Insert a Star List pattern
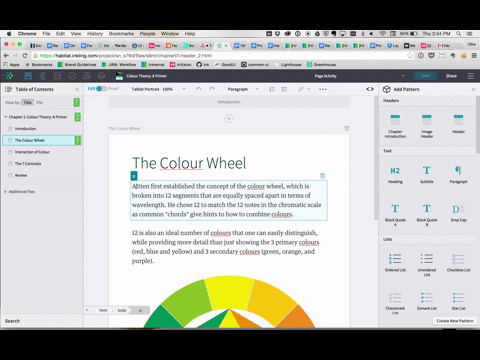Screen dimensions: 480x360 tap(458, 301)
